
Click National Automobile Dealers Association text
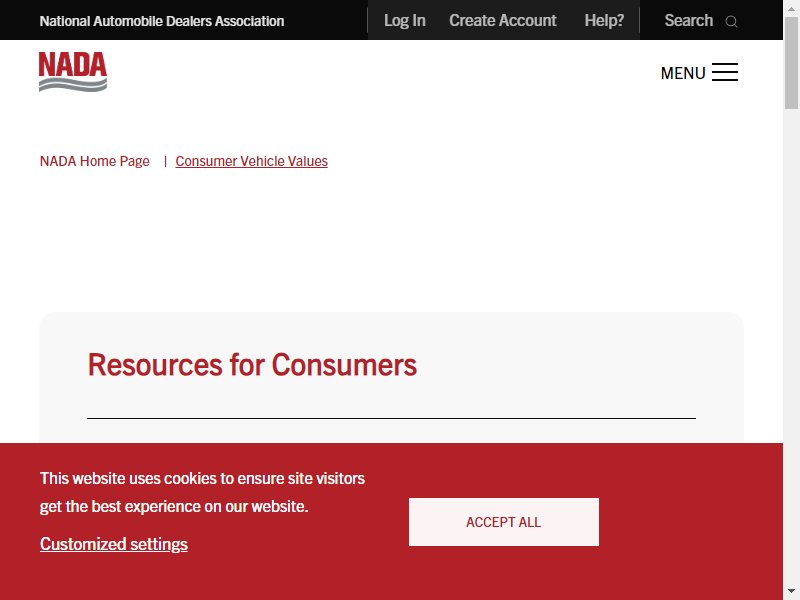[x=162, y=21]
